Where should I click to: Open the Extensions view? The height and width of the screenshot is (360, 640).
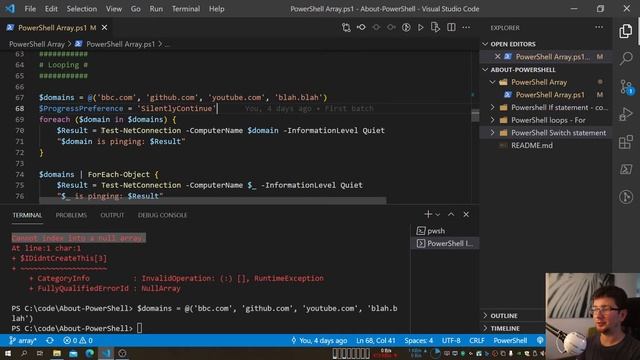click(626, 142)
